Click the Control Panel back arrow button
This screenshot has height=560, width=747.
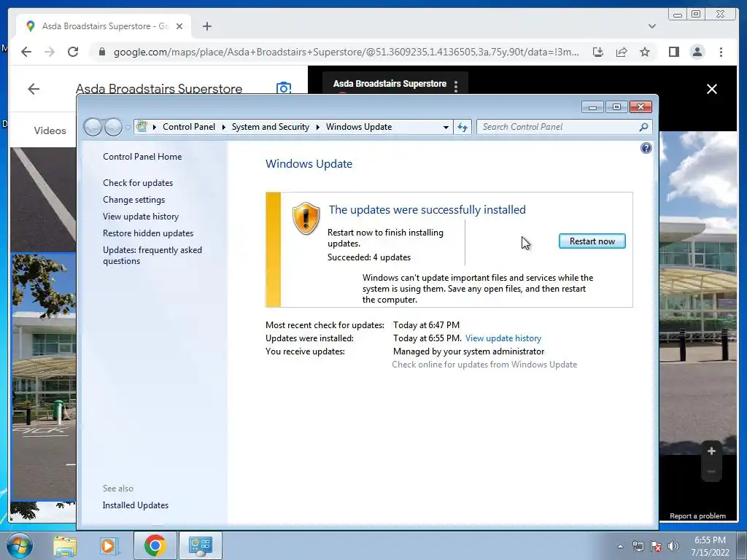tap(93, 127)
